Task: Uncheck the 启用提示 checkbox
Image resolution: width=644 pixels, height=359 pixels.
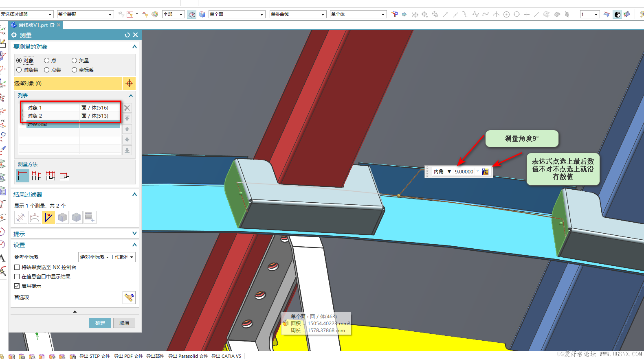Action: [17, 286]
